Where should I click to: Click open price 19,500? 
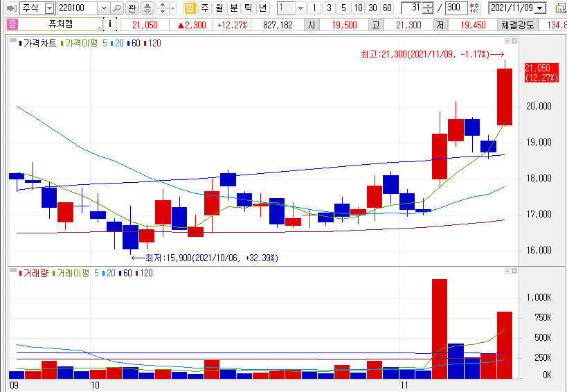click(344, 25)
